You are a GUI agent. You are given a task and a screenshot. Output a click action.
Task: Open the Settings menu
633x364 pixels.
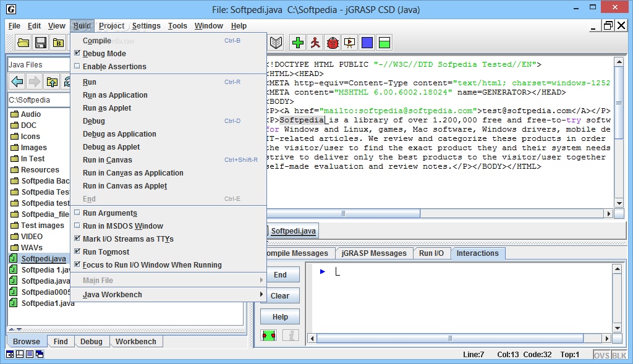[146, 26]
